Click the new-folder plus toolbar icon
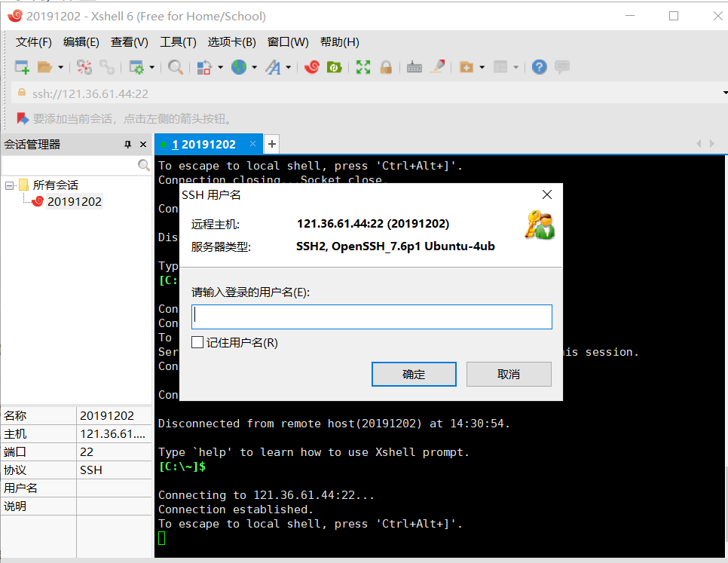This screenshot has height=563, width=728. (x=466, y=67)
